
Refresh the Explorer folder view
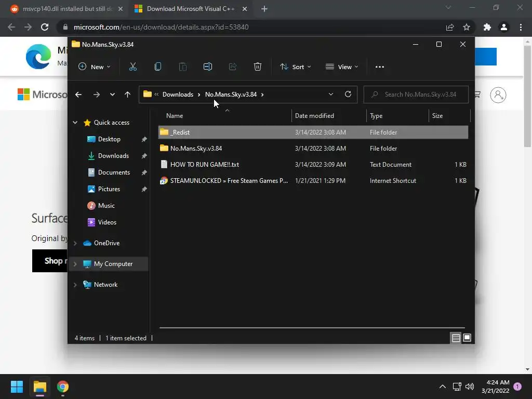pos(348,95)
